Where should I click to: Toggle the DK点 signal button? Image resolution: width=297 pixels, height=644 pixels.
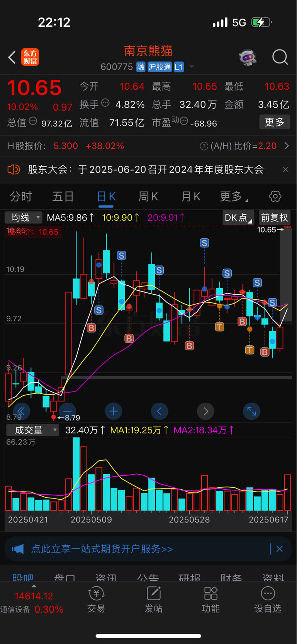click(x=238, y=217)
